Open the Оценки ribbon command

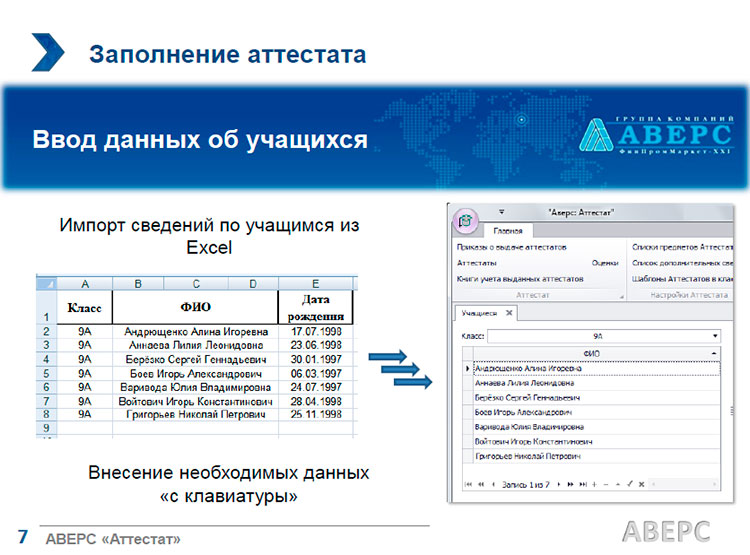pyautogui.click(x=605, y=263)
